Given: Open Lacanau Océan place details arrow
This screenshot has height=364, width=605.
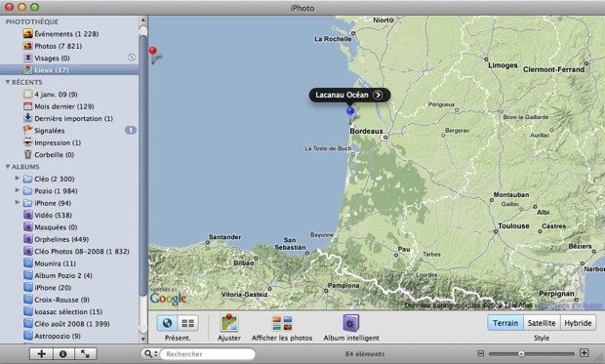Looking at the screenshot, I should [x=378, y=95].
